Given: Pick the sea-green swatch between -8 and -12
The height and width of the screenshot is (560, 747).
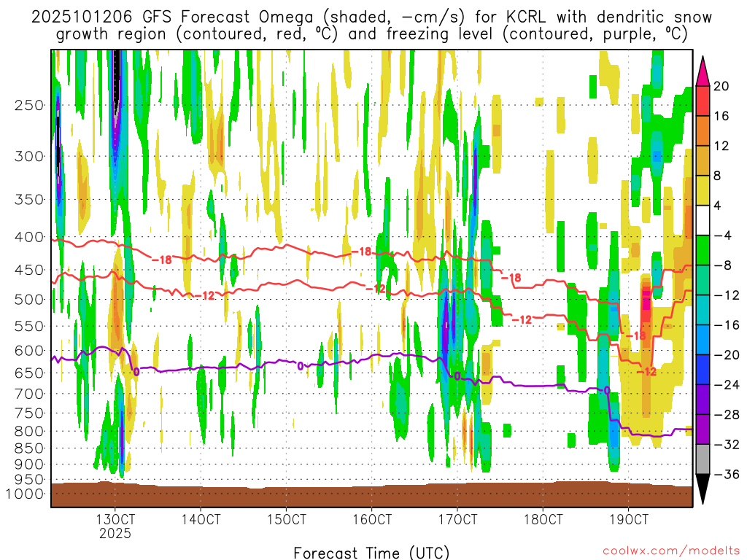Looking at the screenshot, I should [x=703, y=281].
